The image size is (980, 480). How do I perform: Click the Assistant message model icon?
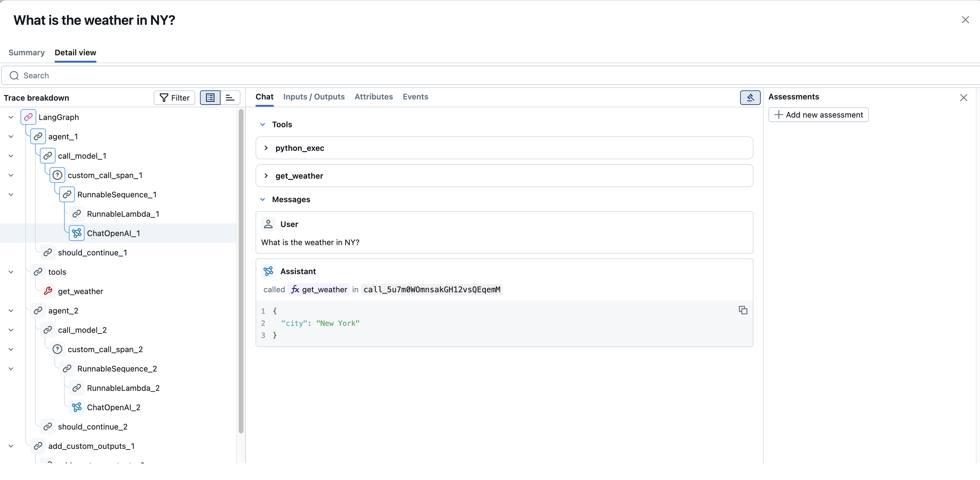tap(268, 271)
